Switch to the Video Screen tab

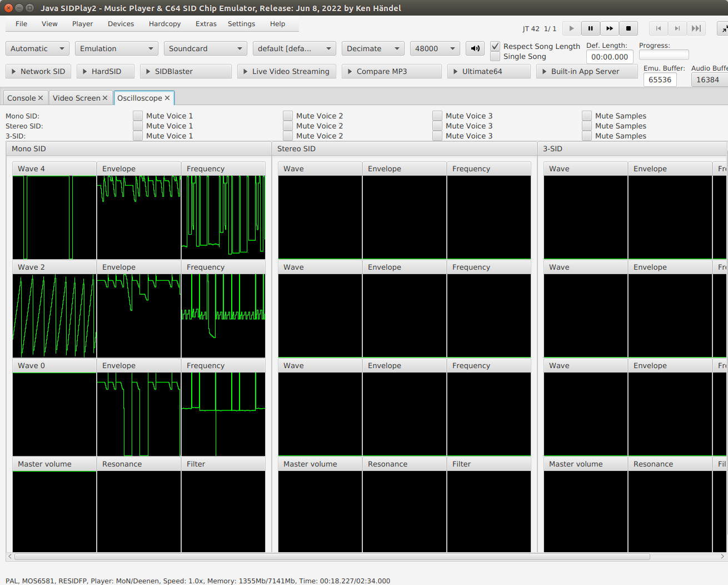(x=76, y=98)
